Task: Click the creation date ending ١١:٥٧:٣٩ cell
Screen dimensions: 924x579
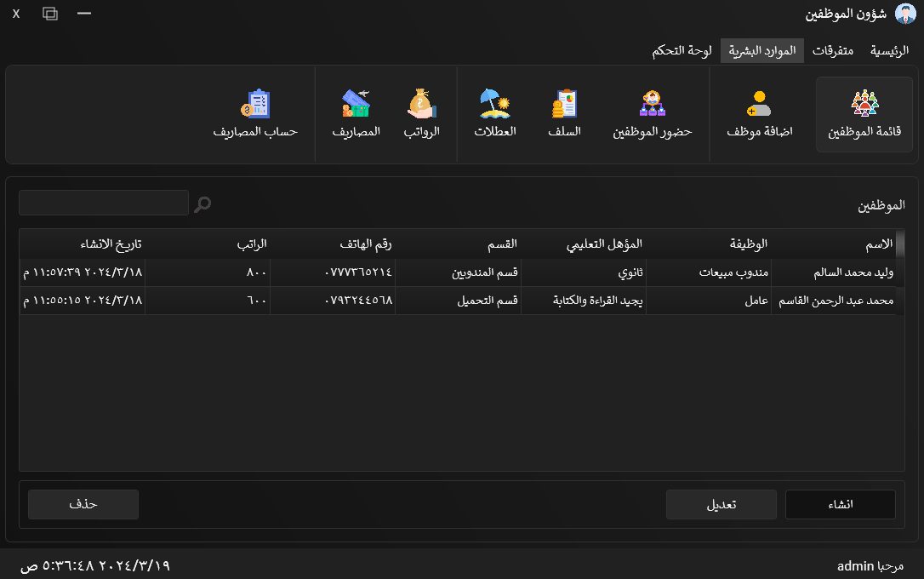Action: click(x=83, y=272)
